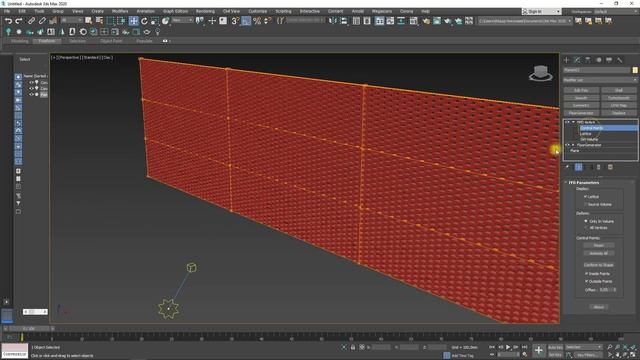Click the Show End Result toggle icon
The height and width of the screenshot is (360, 640).
coord(579,167)
